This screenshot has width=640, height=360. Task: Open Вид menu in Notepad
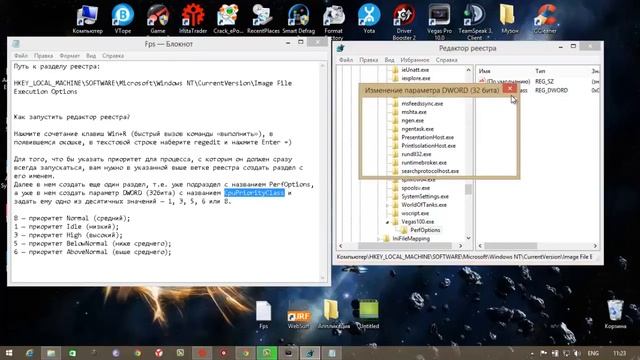(91, 56)
